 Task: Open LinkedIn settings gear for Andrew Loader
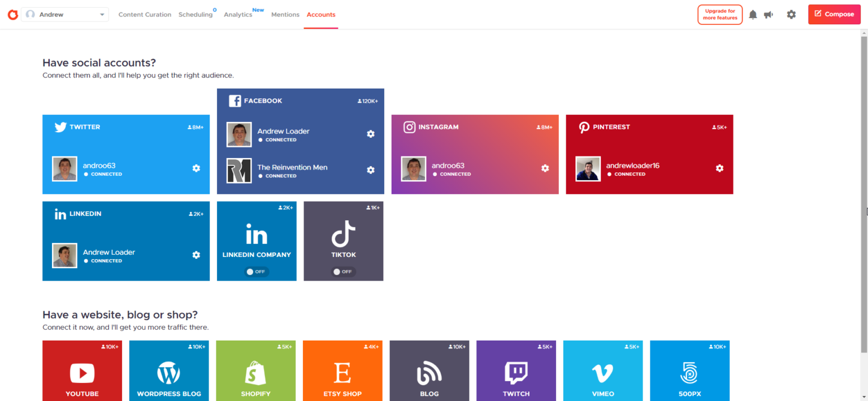click(x=196, y=255)
